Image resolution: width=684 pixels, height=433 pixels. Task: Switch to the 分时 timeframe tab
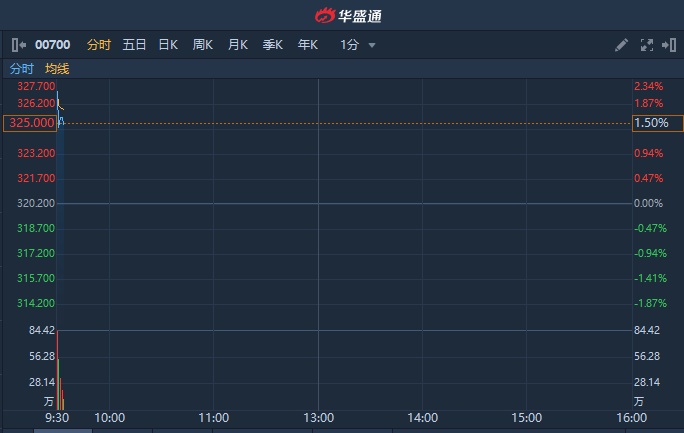99,45
